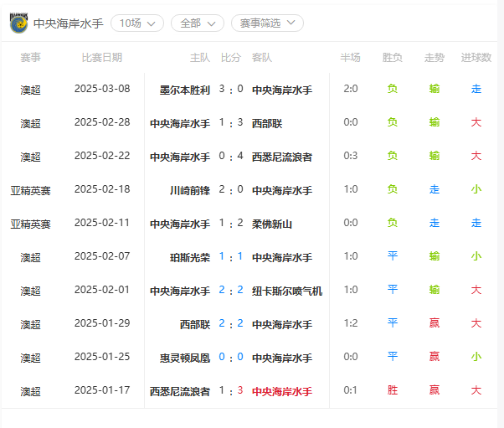Viewport: 504px width, 428px height.
Task: Click 负 result in the 2025-02-22 row
Action: coord(392,156)
